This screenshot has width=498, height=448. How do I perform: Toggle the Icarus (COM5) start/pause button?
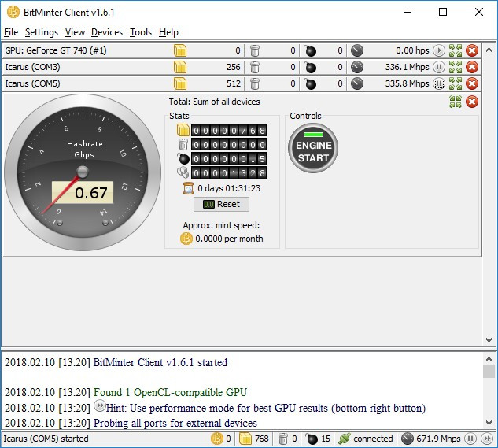click(x=439, y=83)
